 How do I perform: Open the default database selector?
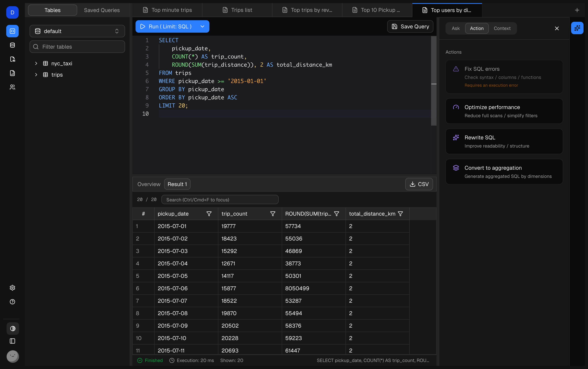77,31
